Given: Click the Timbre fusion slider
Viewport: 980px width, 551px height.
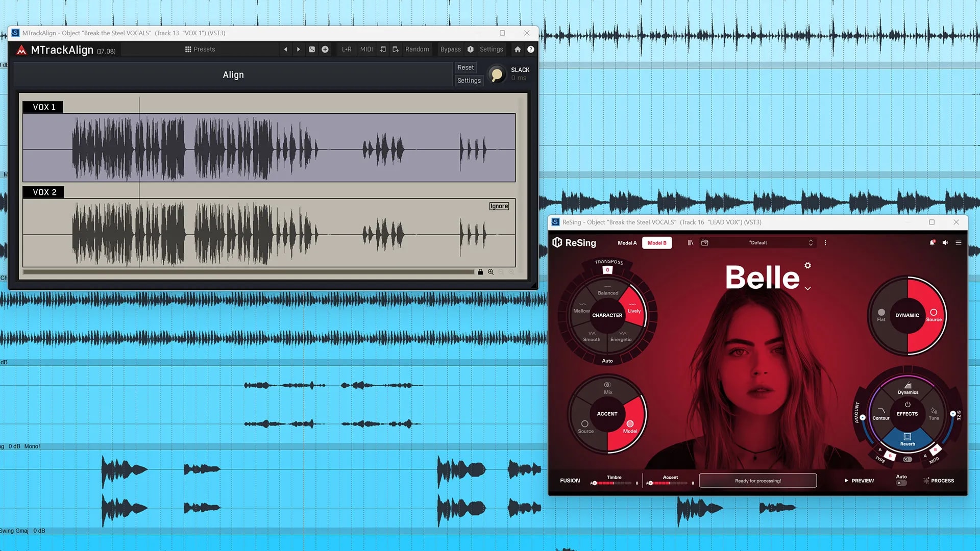Looking at the screenshot, I should (614, 483).
